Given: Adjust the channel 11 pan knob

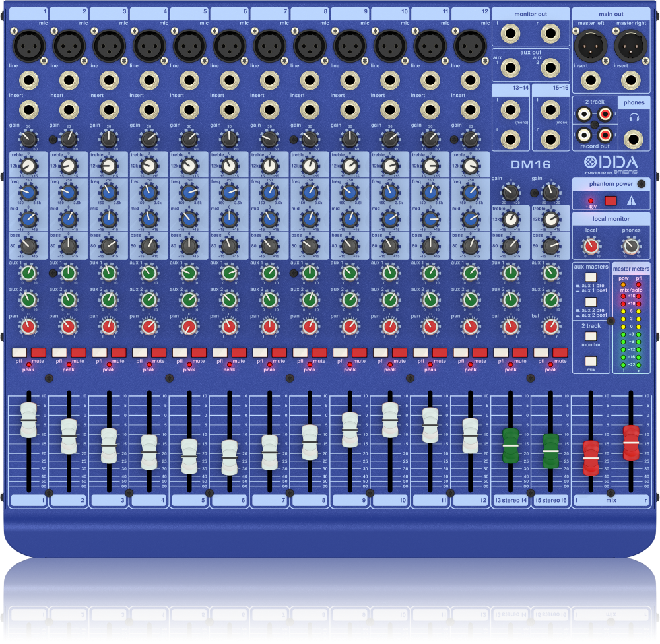Looking at the screenshot, I should click(430, 327).
